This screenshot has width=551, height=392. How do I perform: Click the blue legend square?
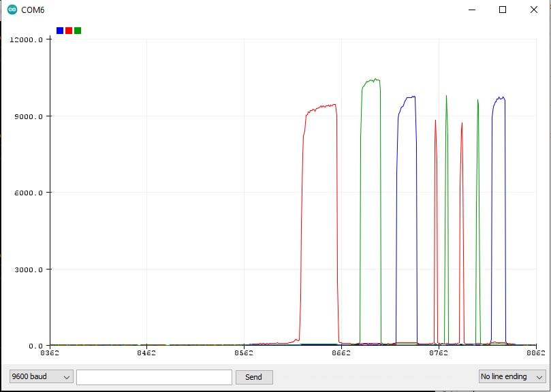pos(60,31)
